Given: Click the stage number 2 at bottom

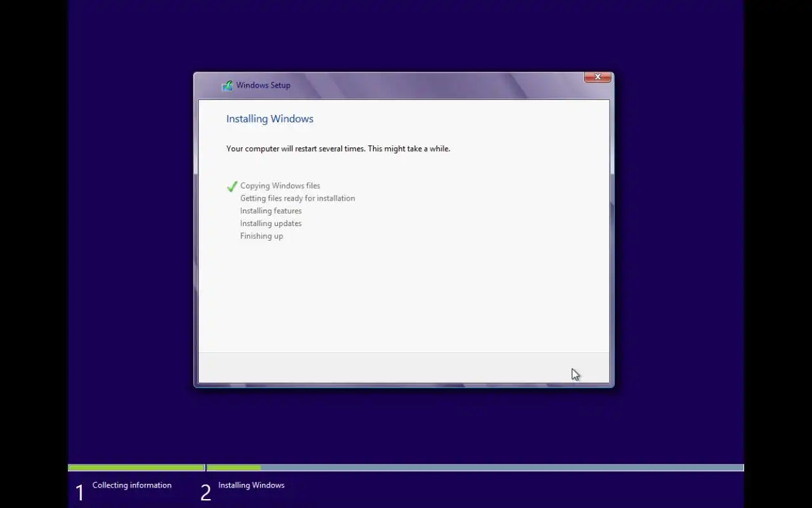Looking at the screenshot, I should click(206, 493).
